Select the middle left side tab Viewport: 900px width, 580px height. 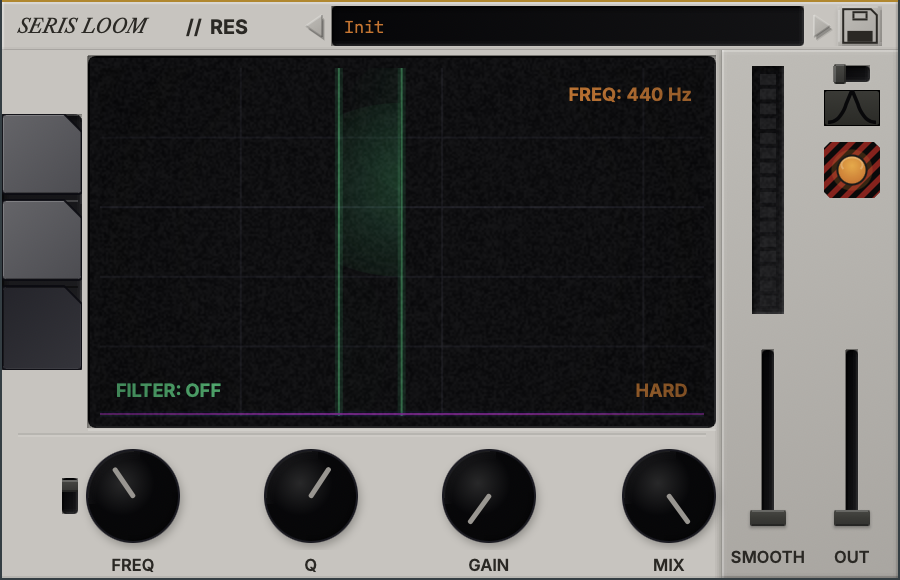pyautogui.click(x=41, y=240)
